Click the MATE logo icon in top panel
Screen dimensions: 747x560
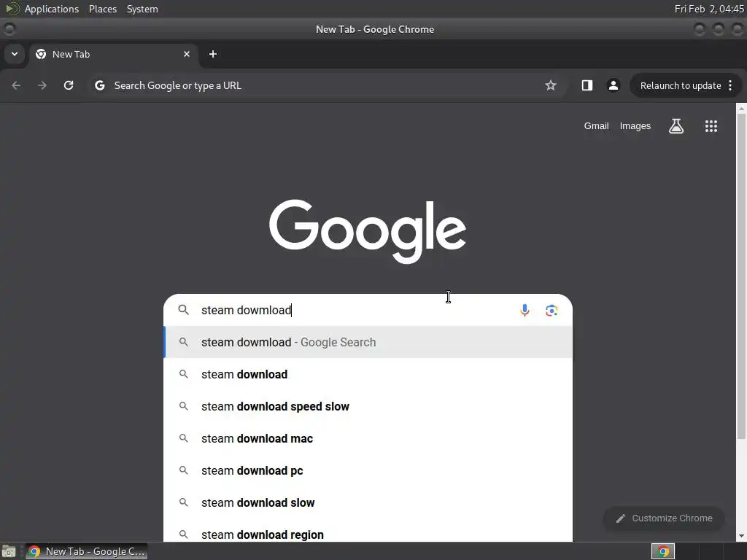(12, 9)
